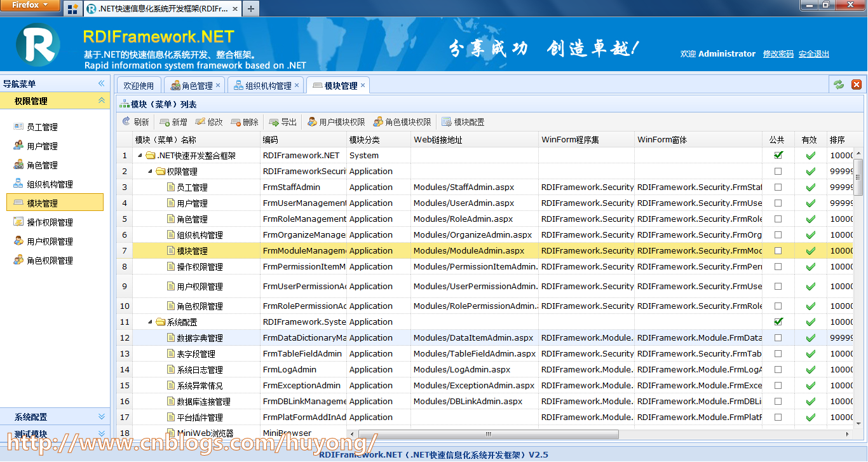Select 模块管理 in navigation menu
This screenshot has height=462, width=868.
pos(55,203)
